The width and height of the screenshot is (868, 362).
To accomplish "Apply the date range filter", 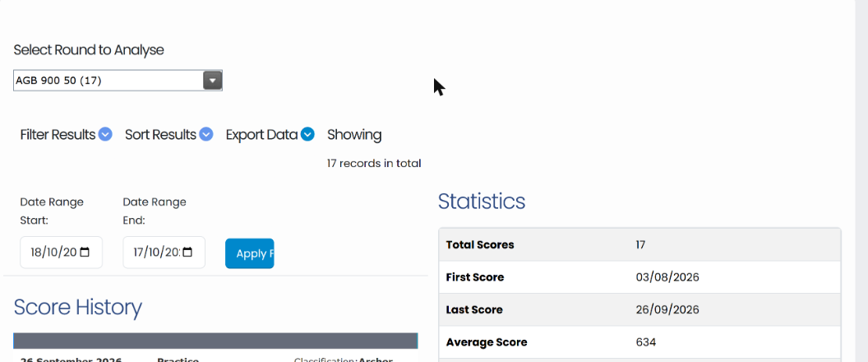I will coord(250,253).
